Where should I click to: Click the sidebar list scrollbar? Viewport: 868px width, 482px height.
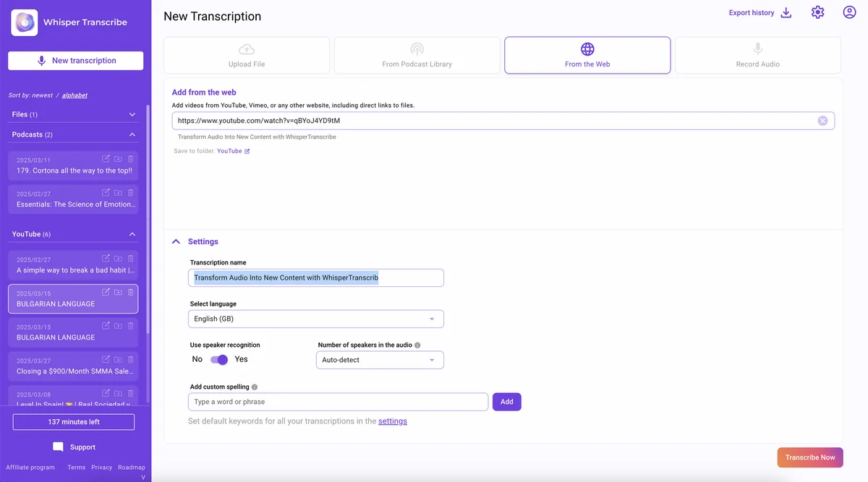point(148,220)
